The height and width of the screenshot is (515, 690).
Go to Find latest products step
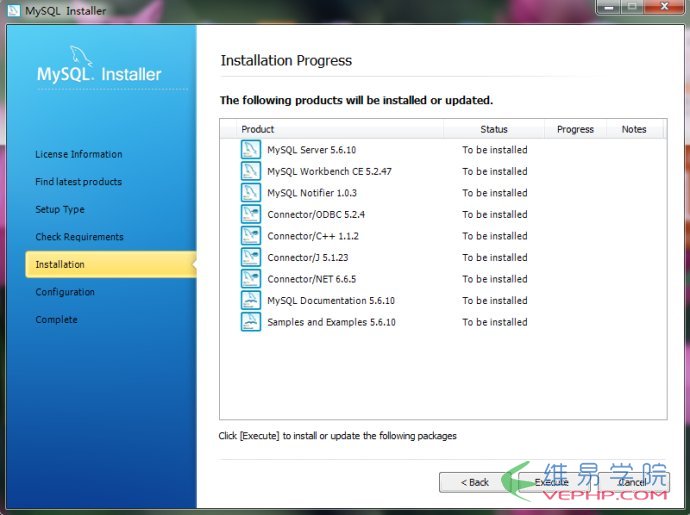tap(79, 182)
